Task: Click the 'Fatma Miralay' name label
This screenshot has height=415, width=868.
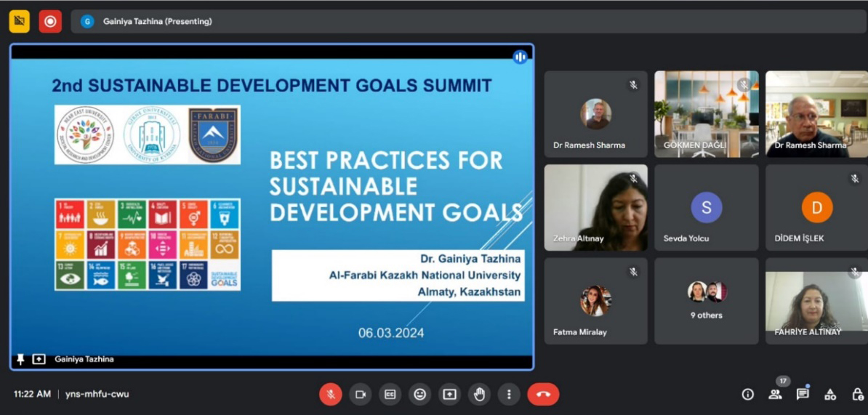Action: [580, 332]
